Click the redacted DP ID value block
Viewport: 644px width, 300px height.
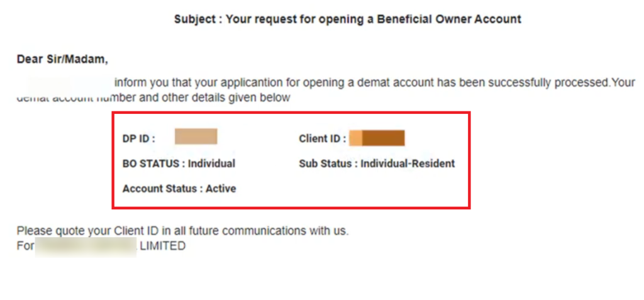[x=196, y=136]
